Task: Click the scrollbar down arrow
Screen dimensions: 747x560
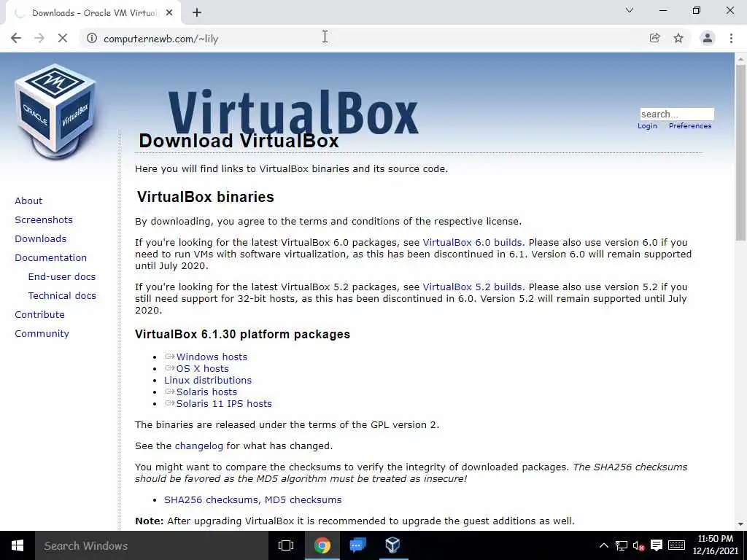Action: point(740,525)
